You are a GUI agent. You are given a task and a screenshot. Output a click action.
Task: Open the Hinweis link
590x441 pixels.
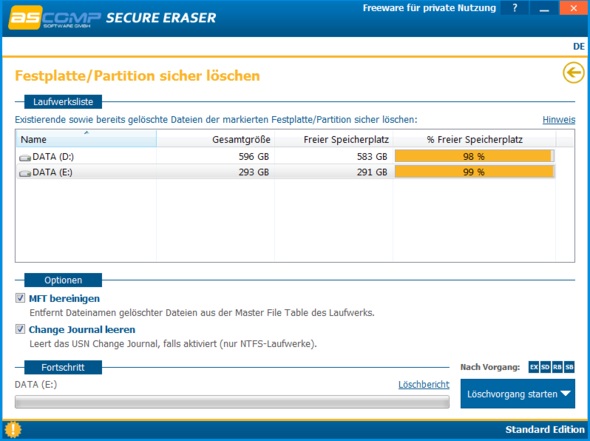coord(559,120)
